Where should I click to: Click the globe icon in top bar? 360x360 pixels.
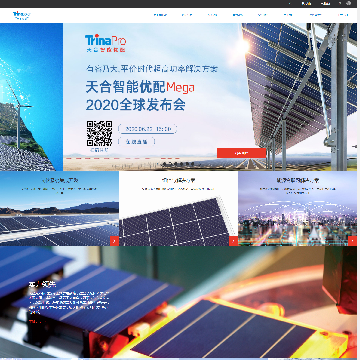tap(349, 3)
